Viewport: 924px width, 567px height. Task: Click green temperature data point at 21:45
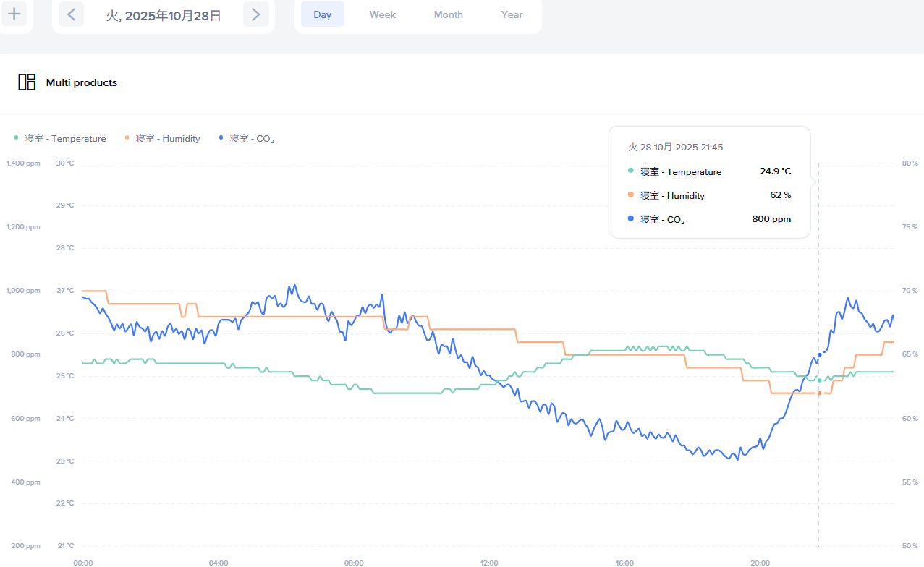click(x=819, y=380)
